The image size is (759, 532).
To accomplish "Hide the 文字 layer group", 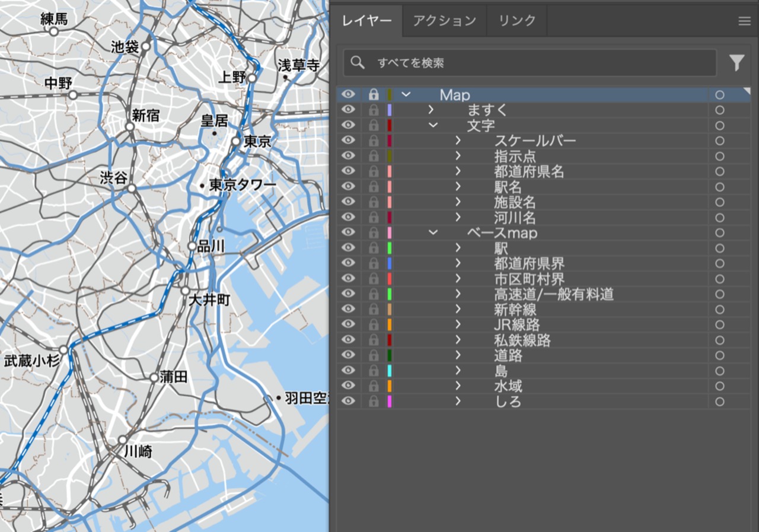I will [349, 125].
